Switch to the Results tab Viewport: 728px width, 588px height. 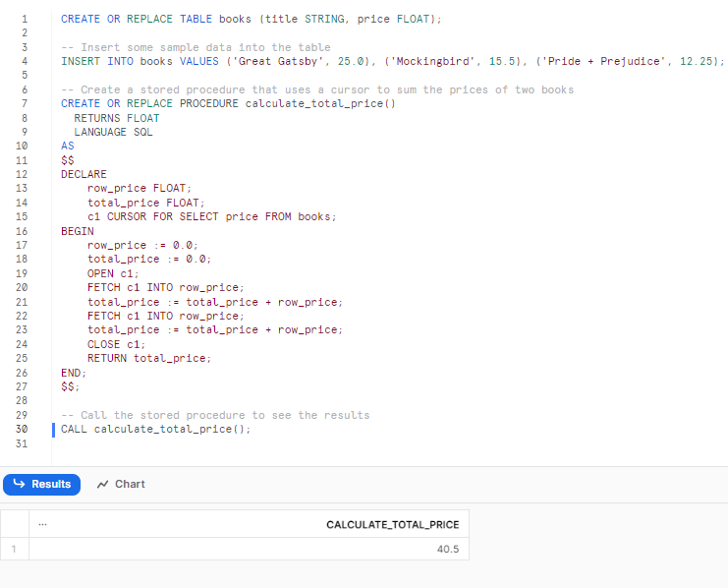point(42,485)
